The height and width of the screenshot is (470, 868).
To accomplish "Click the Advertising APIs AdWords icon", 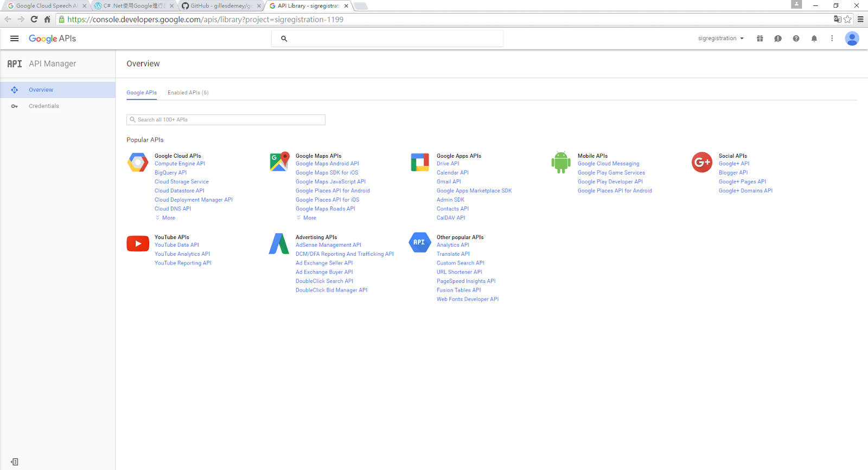I will 279,243.
